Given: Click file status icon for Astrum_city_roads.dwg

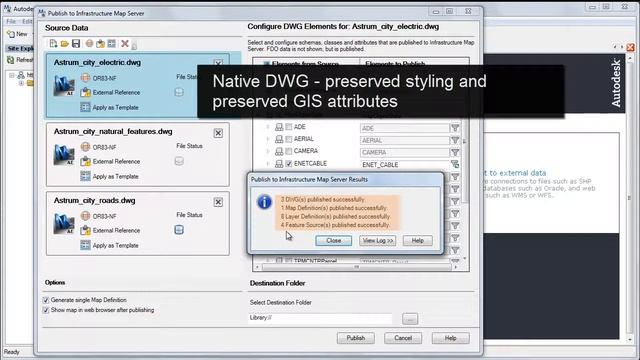Looking at the screenshot, I should (179, 230).
